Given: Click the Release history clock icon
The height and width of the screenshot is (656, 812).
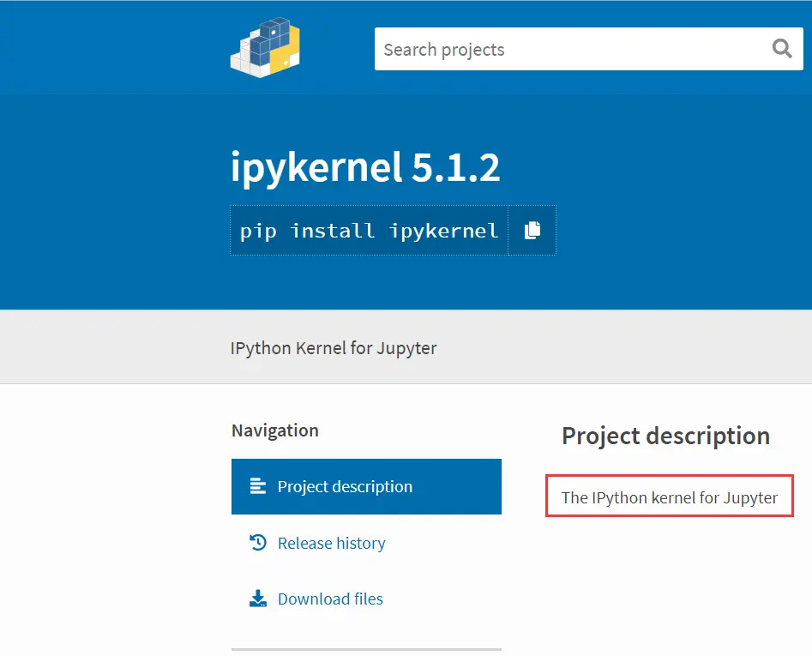Looking at the screenshot, I should [x=258, y=543].
